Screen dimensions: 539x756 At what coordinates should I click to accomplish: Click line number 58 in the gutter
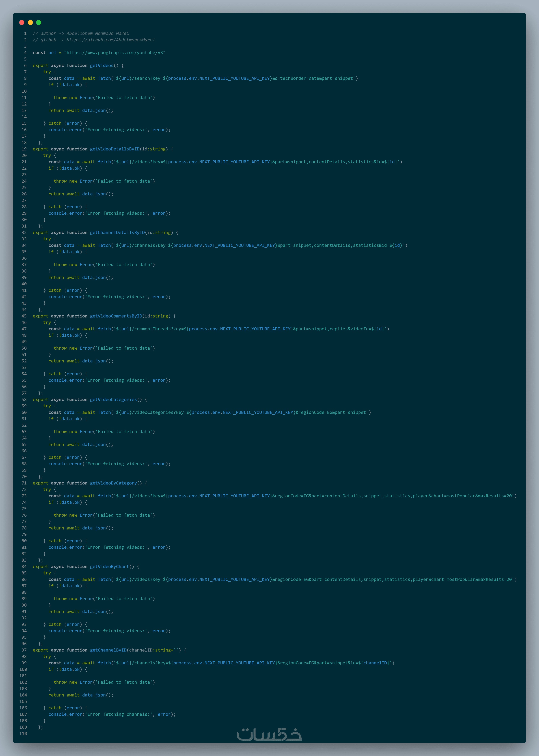click(24, 400)
